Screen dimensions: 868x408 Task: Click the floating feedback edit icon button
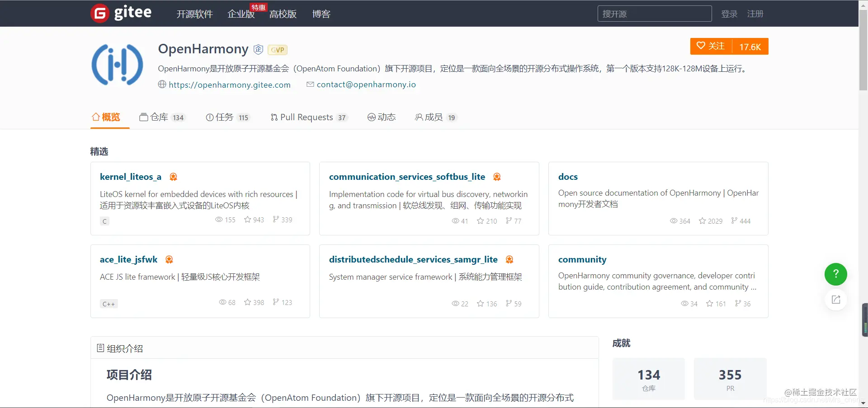point(836,300)
